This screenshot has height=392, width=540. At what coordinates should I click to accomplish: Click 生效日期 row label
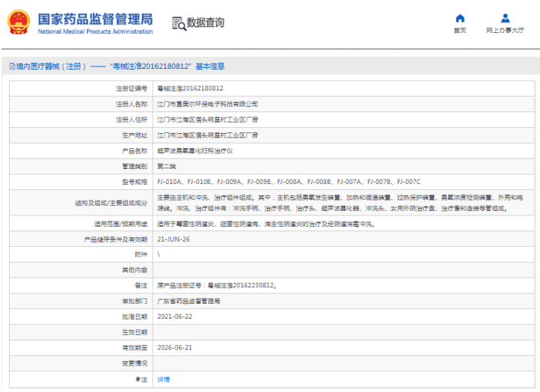tap(135, 332)
